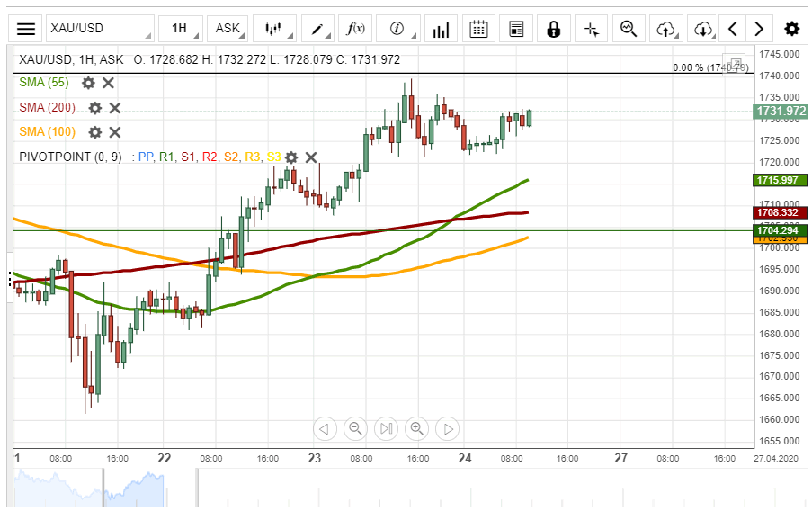Viewport: 812px width, 511px height.
Task: Open the chart settings gear at top right
Action: point(792,29)
